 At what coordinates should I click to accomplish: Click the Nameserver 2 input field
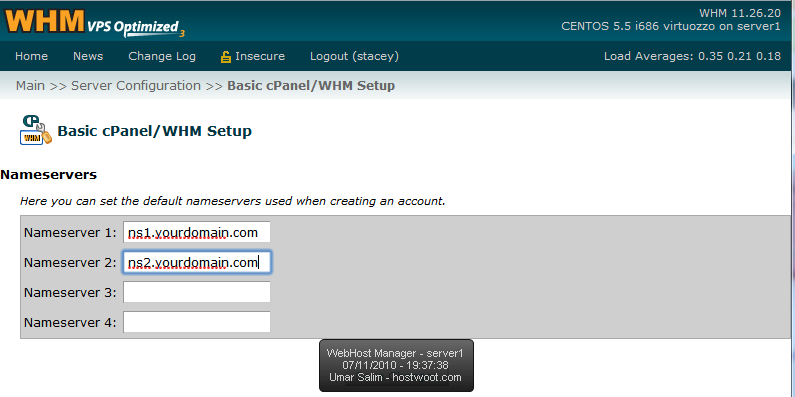[x=197, y=262]
